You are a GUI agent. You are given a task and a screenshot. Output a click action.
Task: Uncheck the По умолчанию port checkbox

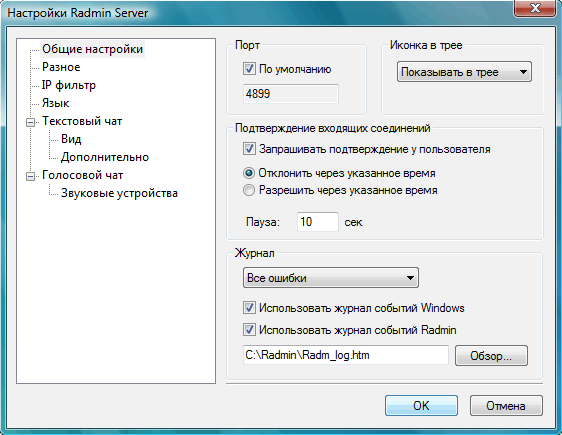coord(249,68)
